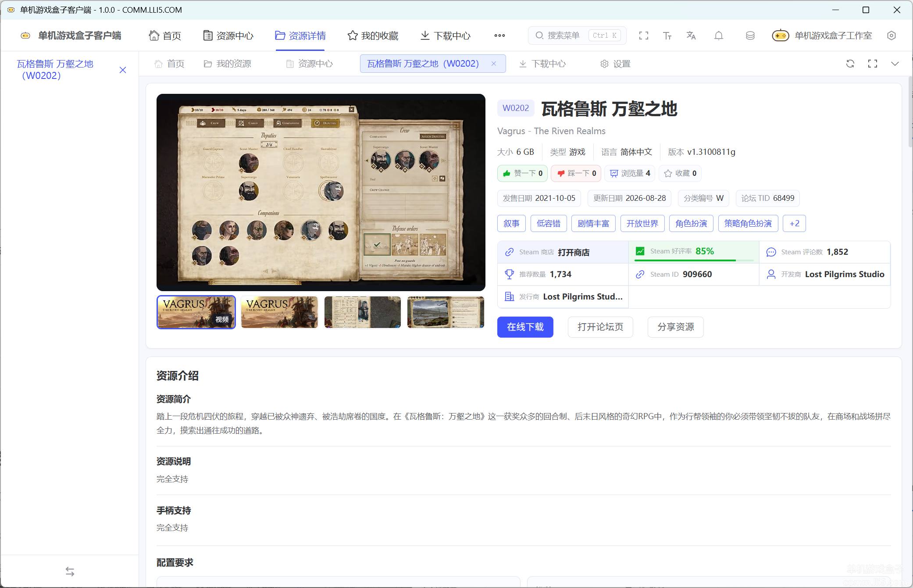Click the app logo next to 单机游戏盒子客户端
Image resolution: width=913 pixels, height=588 pixels.
tap(26, 36)
